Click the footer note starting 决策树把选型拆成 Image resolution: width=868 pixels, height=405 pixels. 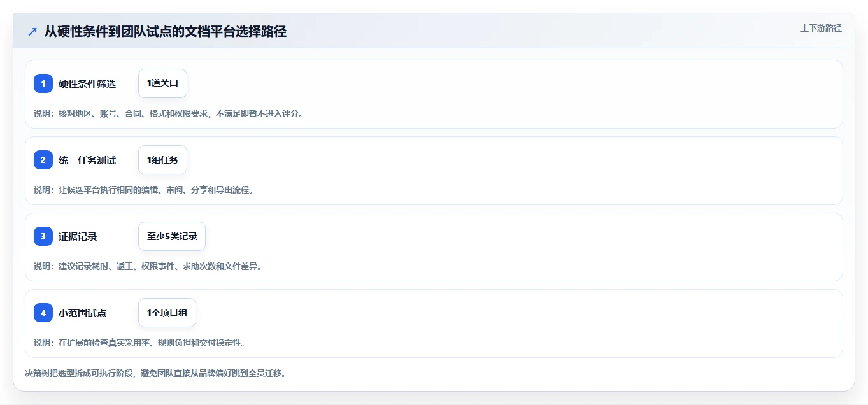pyautogui.click(x=157, y=373)
